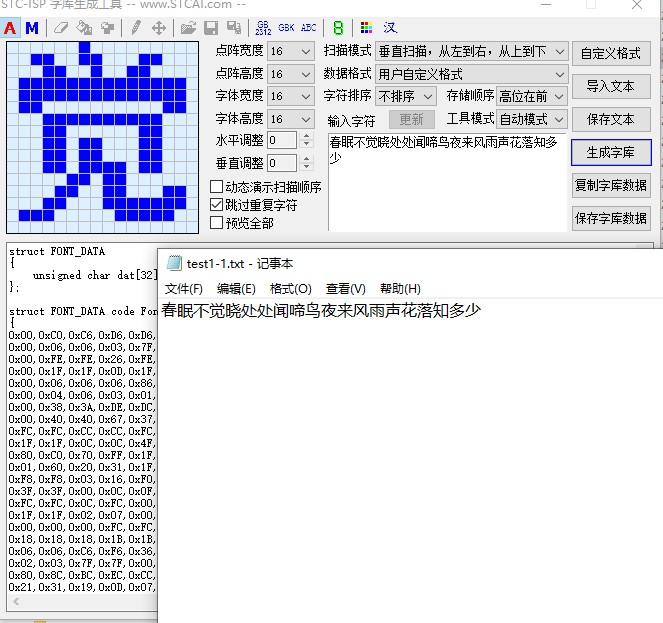Click the 自定义格式 button
This screenshot has width=663, height=623.
pyautogui.click(x=611, y=53)
